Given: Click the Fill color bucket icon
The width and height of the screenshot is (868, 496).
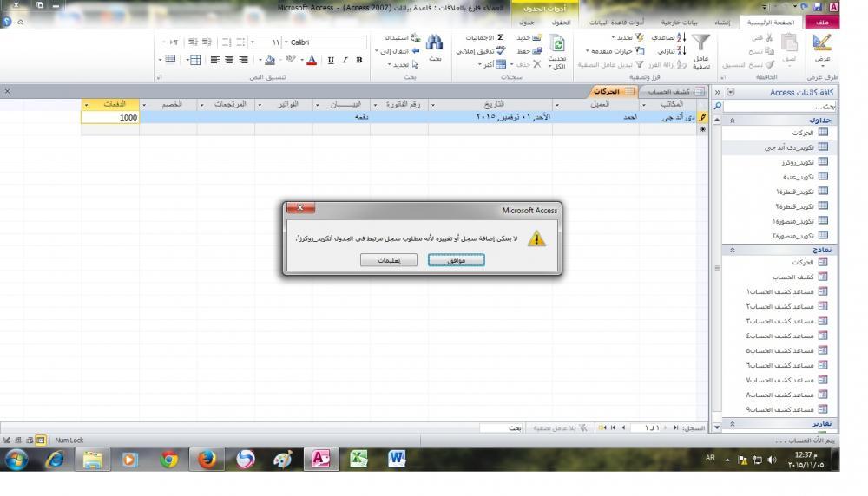Looking at the screenshot, I should [270, 60].
